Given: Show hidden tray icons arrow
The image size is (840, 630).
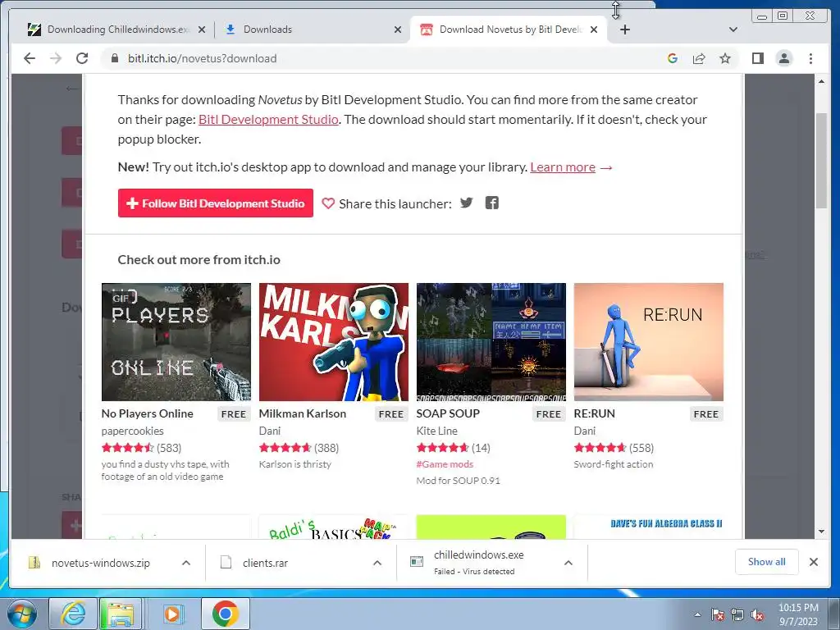Looking at the screenshot, I should click(x=697, y=615).
